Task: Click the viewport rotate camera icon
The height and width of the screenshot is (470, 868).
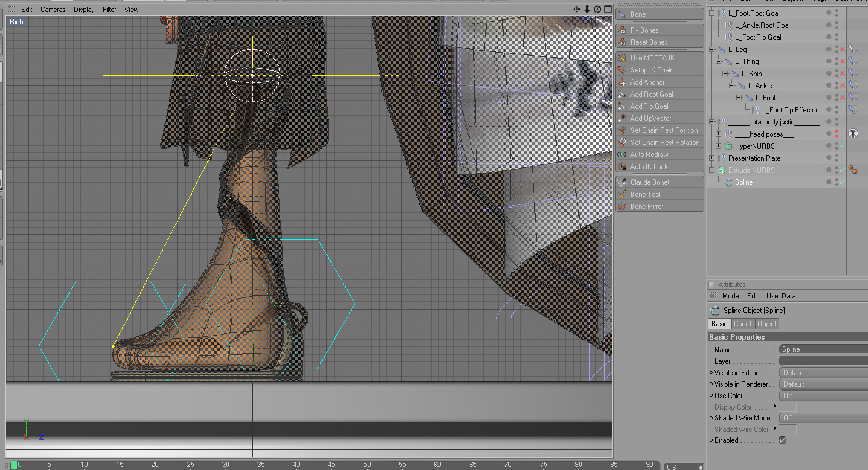Action: coord(597,9)
